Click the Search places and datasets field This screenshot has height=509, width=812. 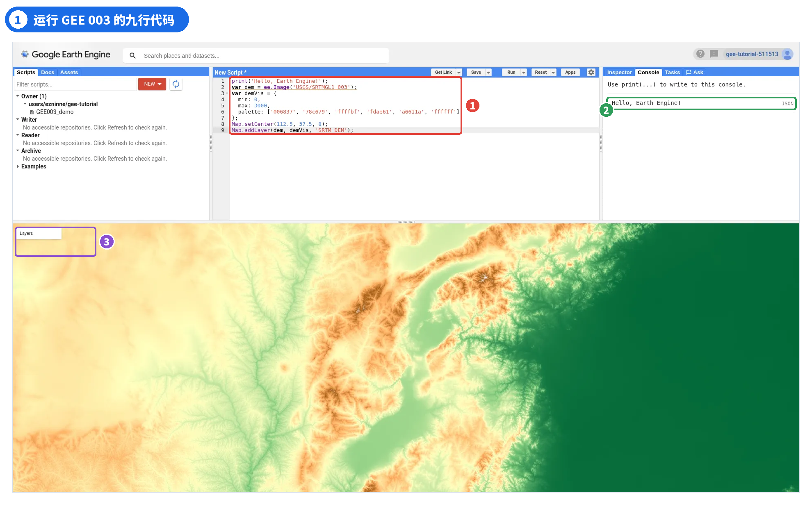(x=255, y=56)
